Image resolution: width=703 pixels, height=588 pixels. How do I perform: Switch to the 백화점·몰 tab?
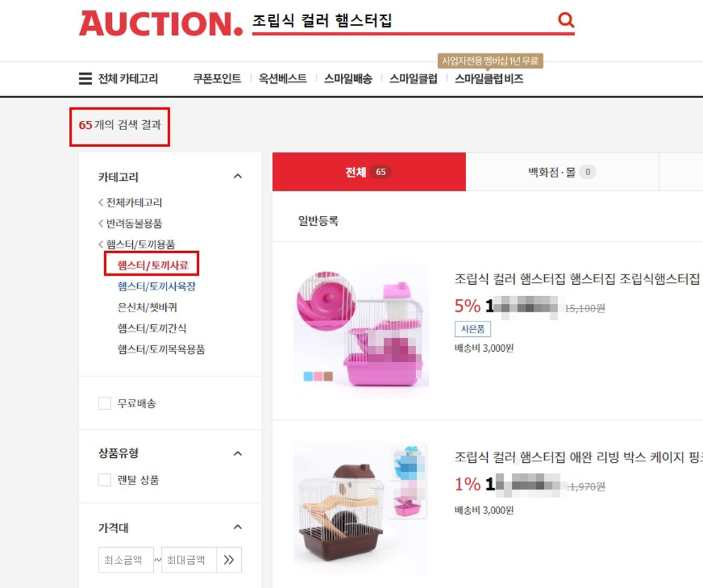[562, 172]
